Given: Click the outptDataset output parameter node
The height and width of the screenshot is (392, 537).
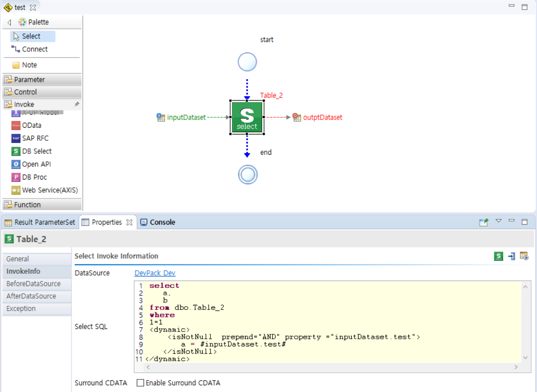Looking at the screenshot, I should 322,117.
